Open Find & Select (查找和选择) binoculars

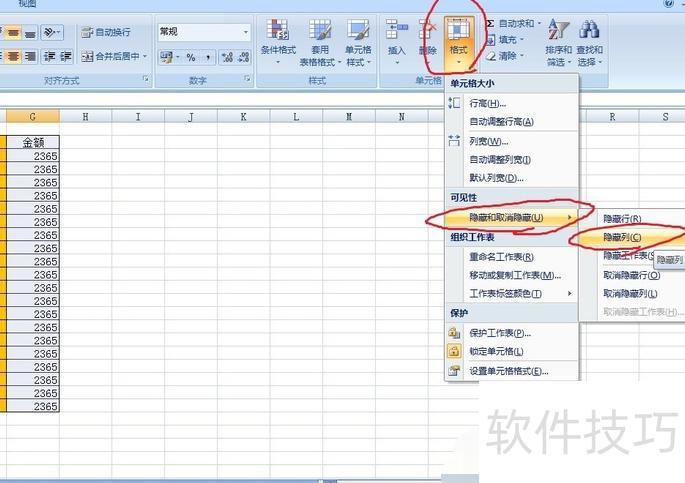coord(589,43)
